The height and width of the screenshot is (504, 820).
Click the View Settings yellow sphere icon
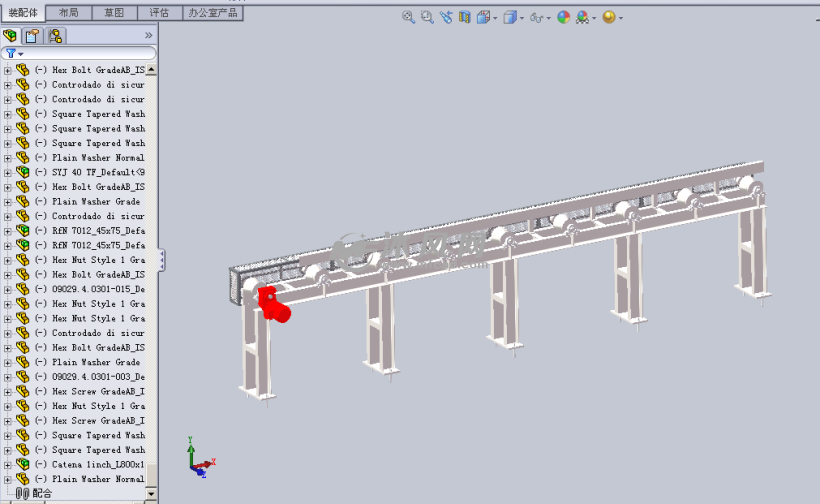point(609,17)
